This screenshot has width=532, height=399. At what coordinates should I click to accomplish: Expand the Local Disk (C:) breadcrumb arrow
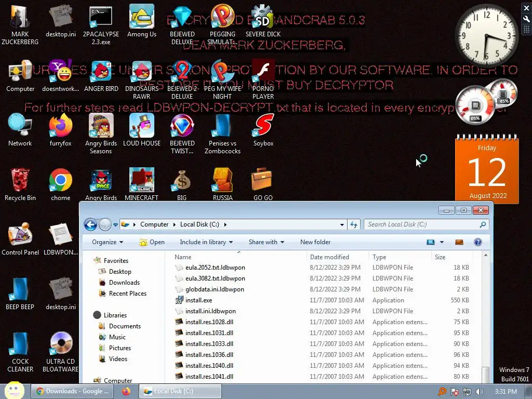pos(225,224)
